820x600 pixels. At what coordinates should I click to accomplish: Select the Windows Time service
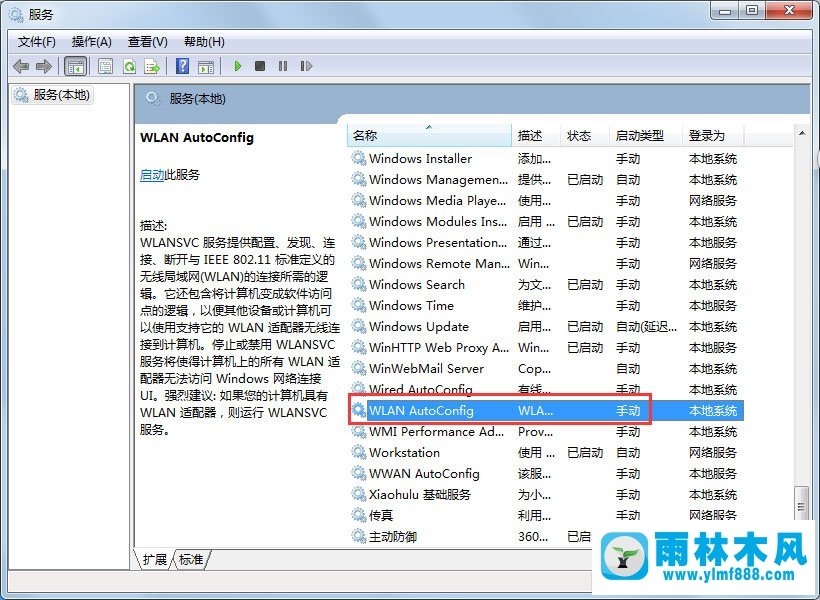[x=545, y=305]
